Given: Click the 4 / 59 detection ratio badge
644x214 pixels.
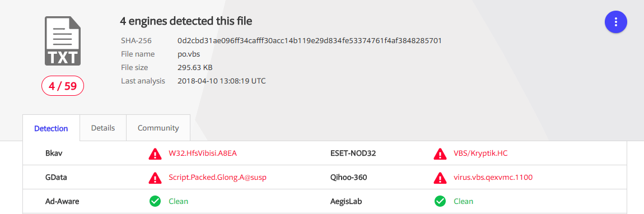Looking at the screenshot, I should [63, 86].
